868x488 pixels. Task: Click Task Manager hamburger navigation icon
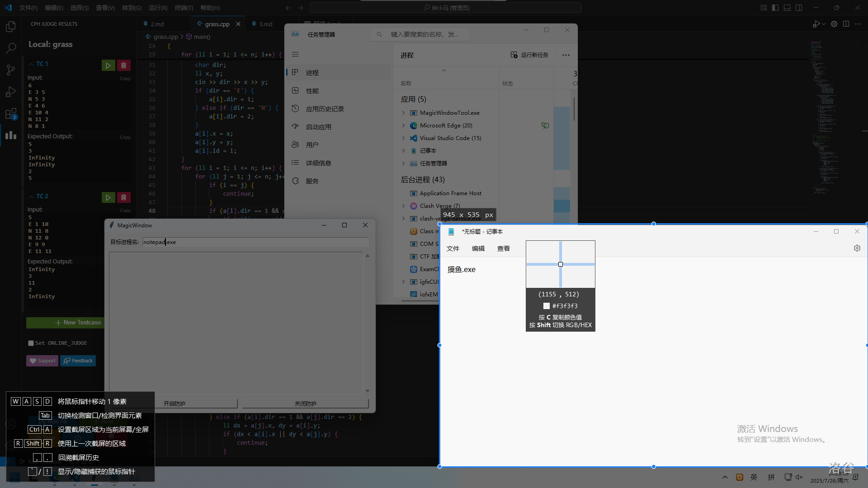pos(295,54)
